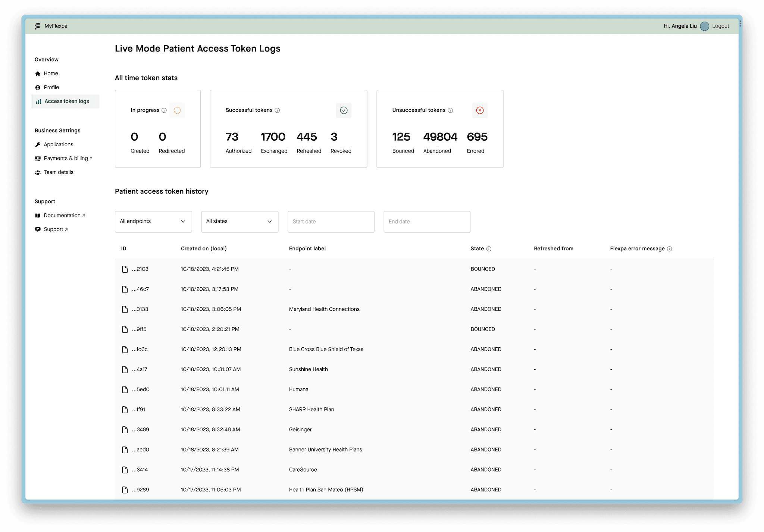The height and width of the screenshot is (532, 764).
Task: Expand the All states dropdown
Action: click(240, 222)
